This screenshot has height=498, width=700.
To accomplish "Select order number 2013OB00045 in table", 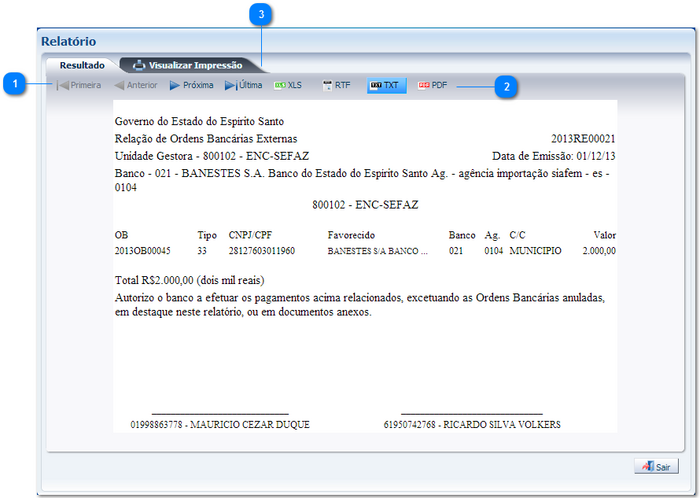I will [142, 251].
